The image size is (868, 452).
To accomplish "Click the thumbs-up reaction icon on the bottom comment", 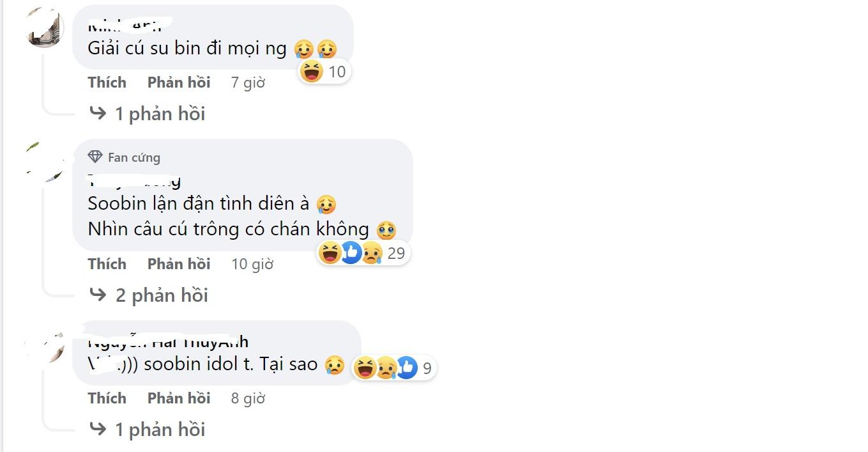I will tap(407, 368).
